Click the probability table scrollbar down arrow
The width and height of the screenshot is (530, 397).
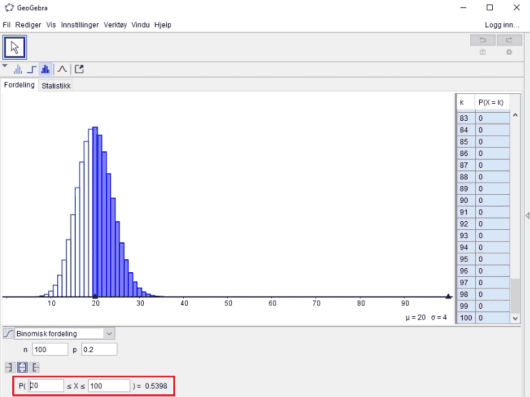[515, 318]
